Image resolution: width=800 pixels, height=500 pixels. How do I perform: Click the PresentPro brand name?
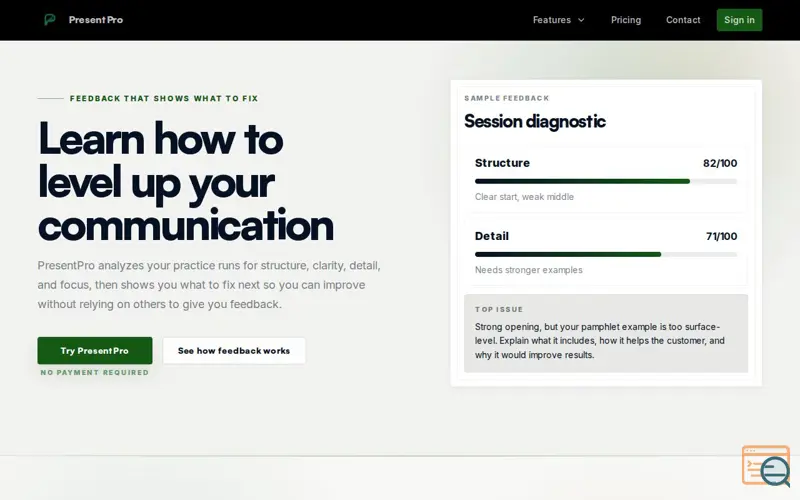(96, 20)
